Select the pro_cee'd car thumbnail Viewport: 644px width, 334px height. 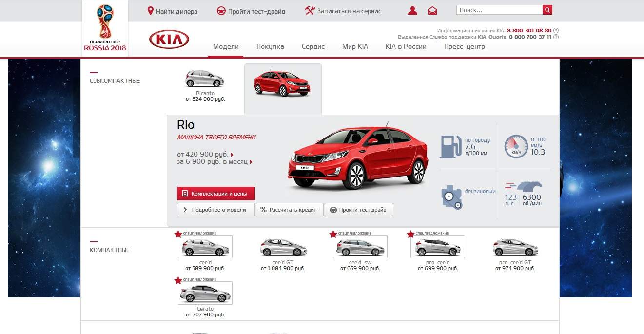point(438,247)
